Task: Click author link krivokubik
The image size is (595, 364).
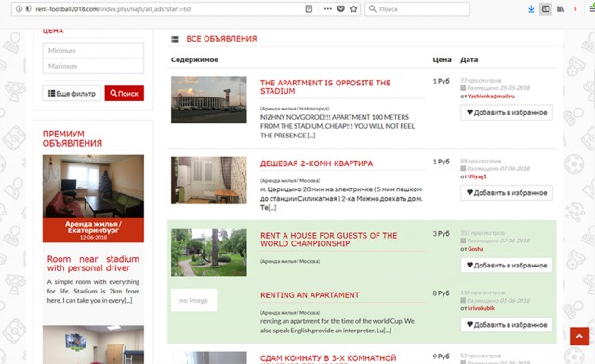Action: point(481,308)
